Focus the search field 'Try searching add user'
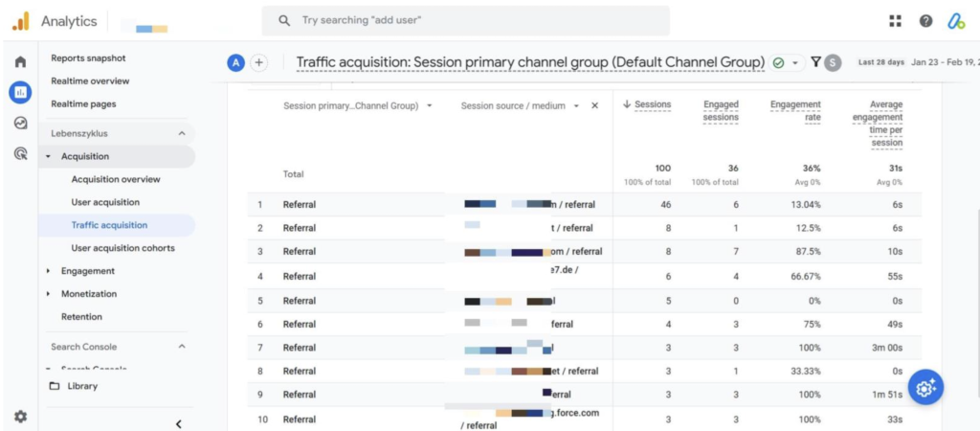Viewport: 980px width, 431px height. click(x=466, y=21)
